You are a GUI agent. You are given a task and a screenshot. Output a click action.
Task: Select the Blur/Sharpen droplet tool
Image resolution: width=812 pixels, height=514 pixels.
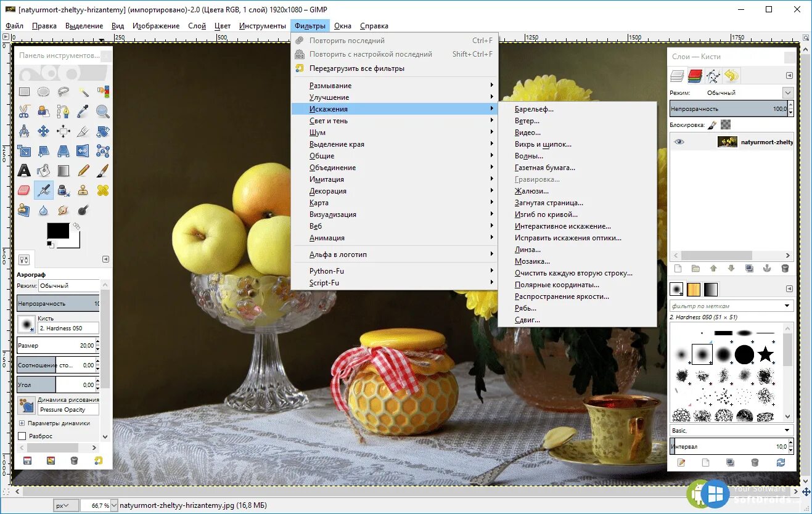(x=44, y=210)
